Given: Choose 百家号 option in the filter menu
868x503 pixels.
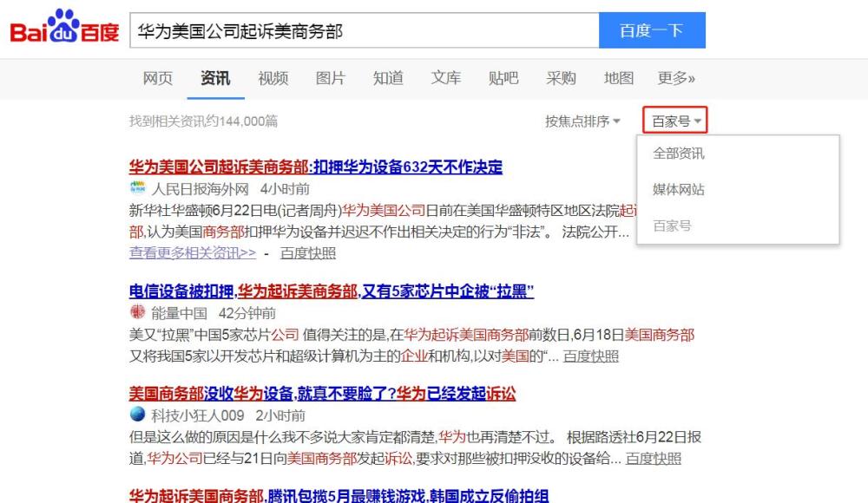Looking at the screenshot, I should pyautogui.click(x=672, y=225).
